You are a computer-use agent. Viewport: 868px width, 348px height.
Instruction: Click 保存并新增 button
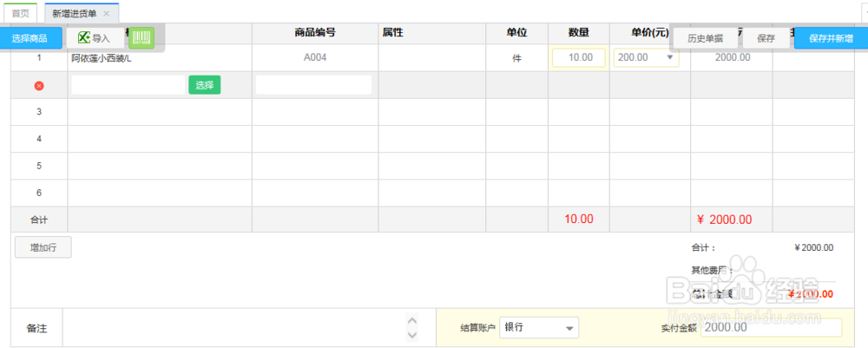tap(831, 38)
